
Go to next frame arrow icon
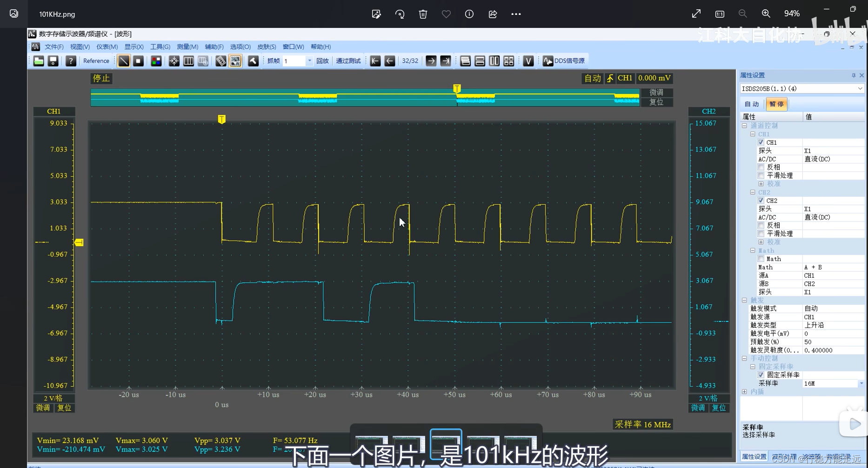click(431, 61)
